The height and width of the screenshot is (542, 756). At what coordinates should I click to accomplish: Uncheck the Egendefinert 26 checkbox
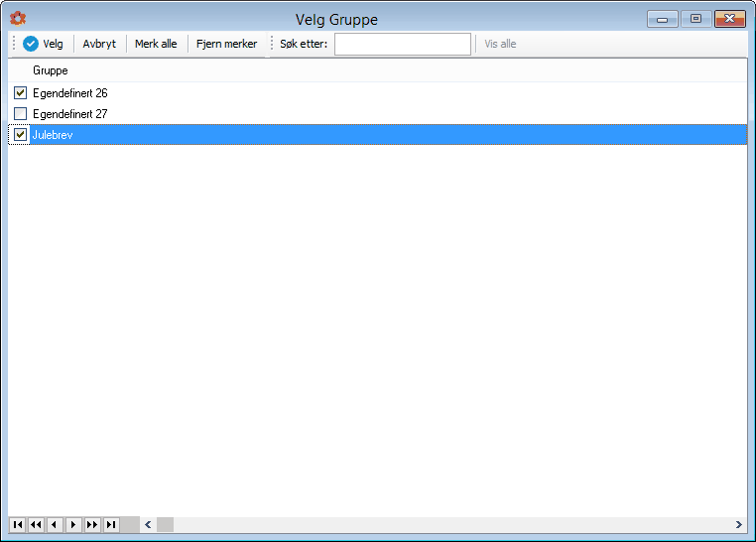[20, 92]
